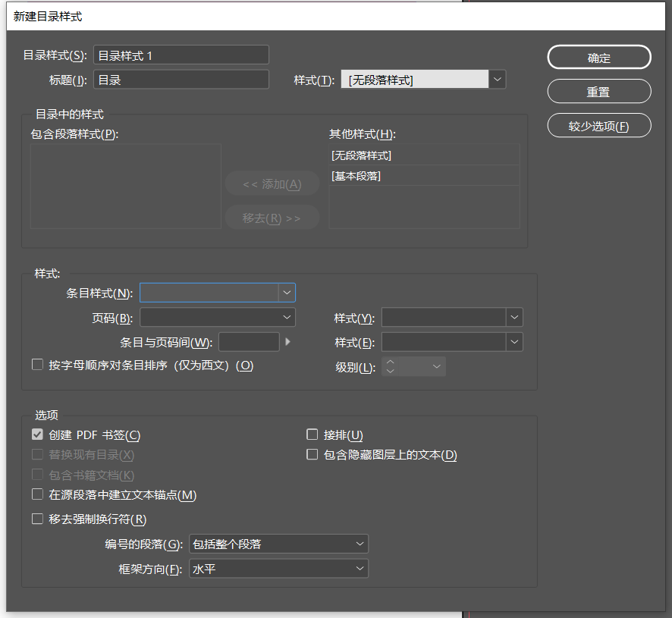Enable 接排 checkbox
This screenshot has height=618, width=672.
(312, 435)
